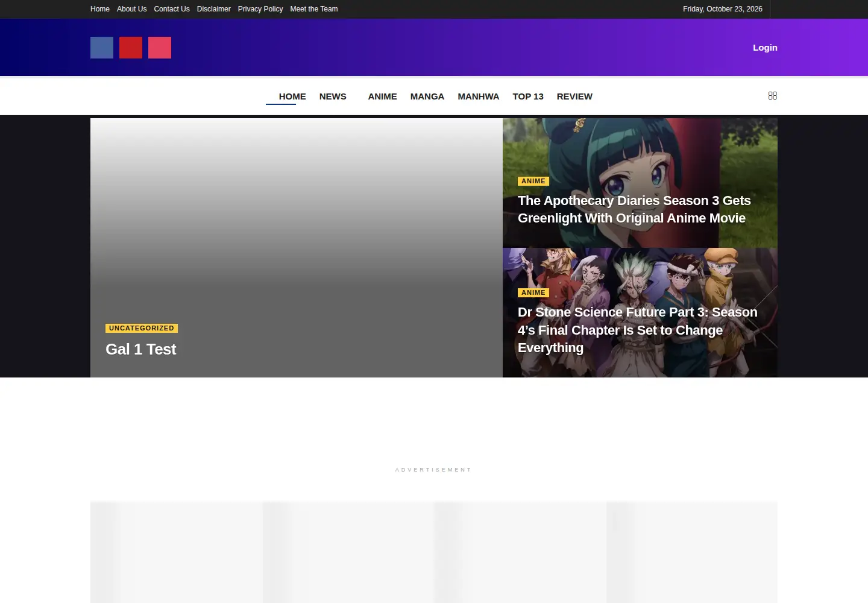Open the Home link in top bar
Viewport: 868px width, 603px height.
click(x=100, y=9)
